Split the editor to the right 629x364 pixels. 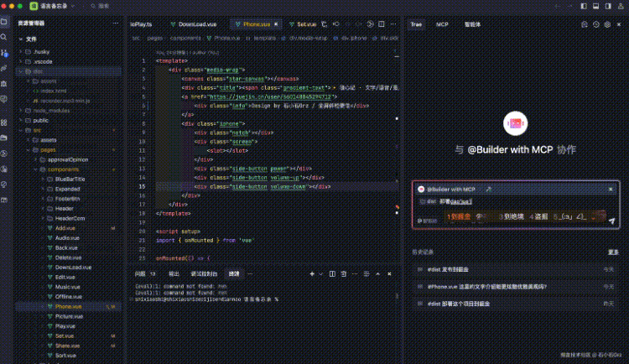click(x=381, y=24)
